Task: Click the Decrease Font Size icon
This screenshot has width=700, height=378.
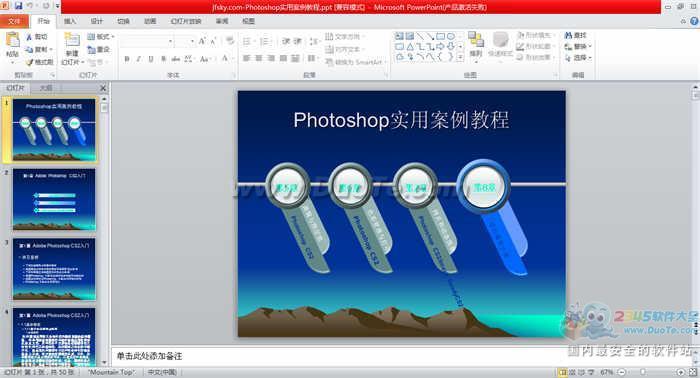Action: point(213,42)
